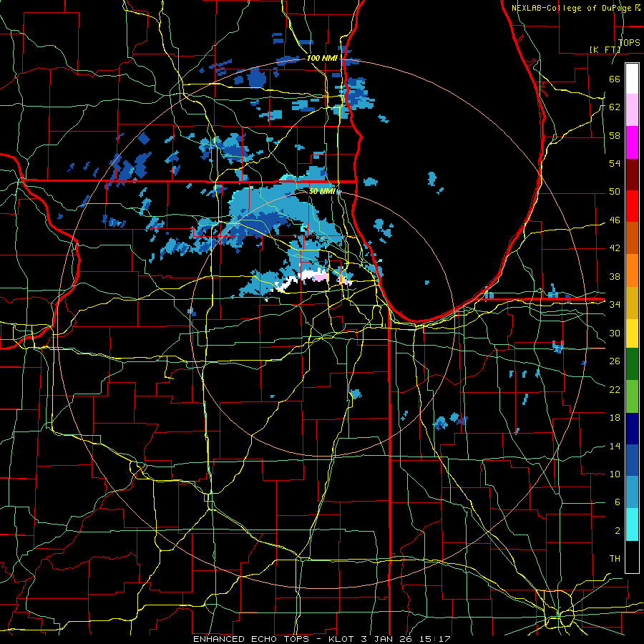Click the white and pink echo band on the map
Viewport: 644px width, 644px height.
(310, 279)
